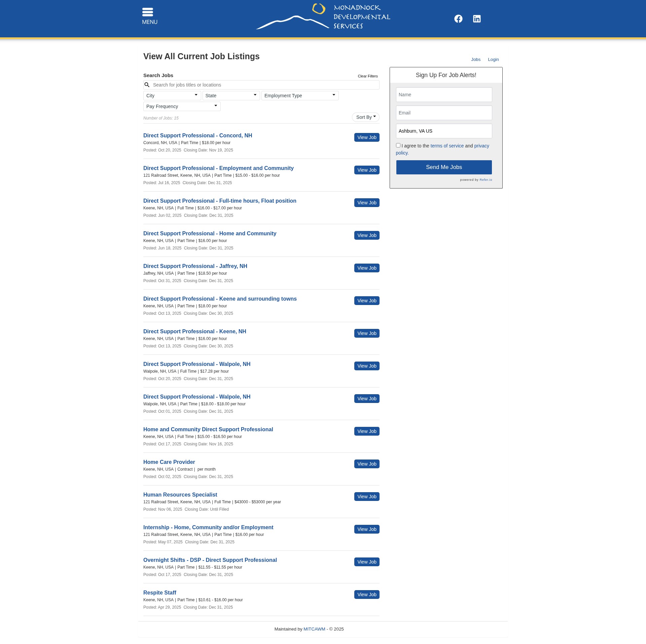The image size is (646, 644).
Task: Open the Sort By dropdown
Action: point(366,117)
